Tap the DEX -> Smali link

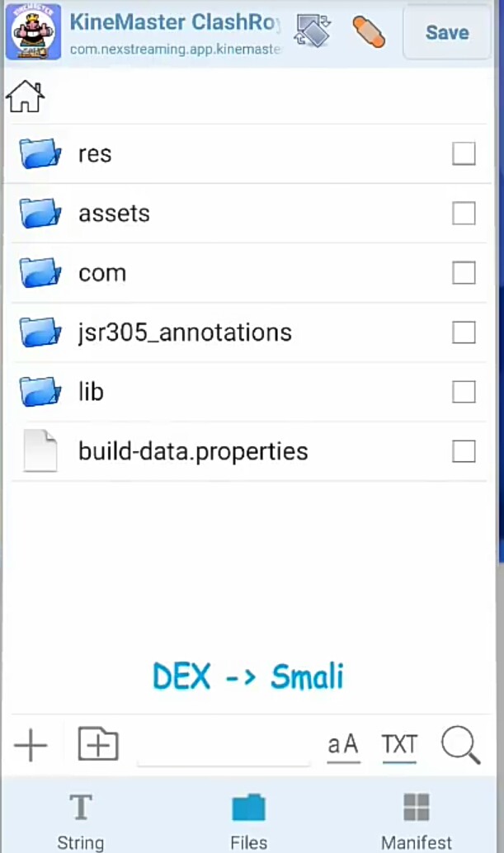click(x=247, y=677)
